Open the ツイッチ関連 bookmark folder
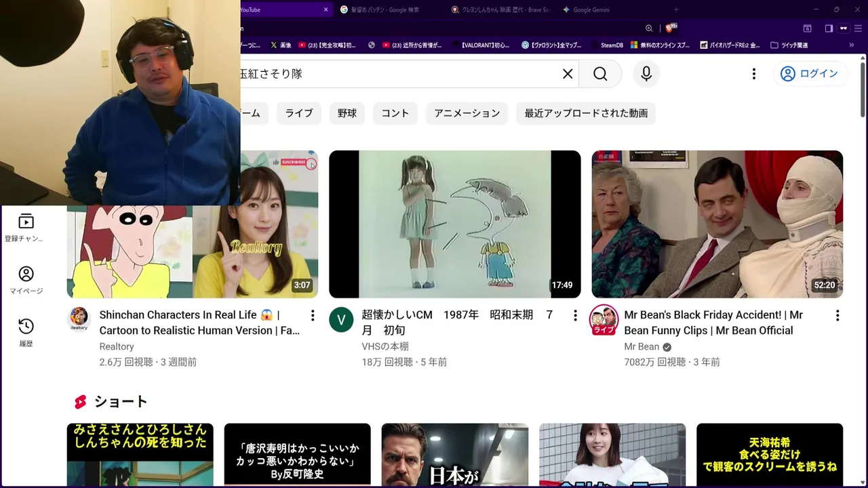Viewport: 868px width, 488px height. click(x=788, y=45)
